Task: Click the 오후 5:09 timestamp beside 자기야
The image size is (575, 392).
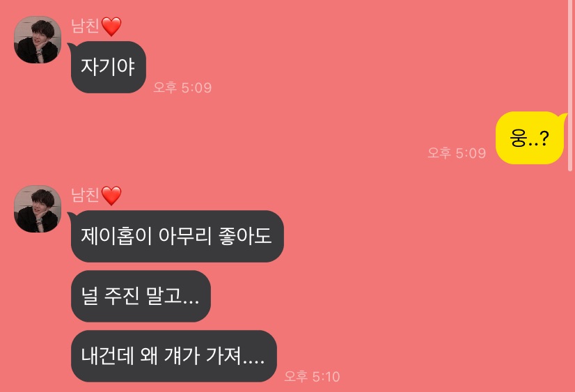Action: (x=182, y=88)
